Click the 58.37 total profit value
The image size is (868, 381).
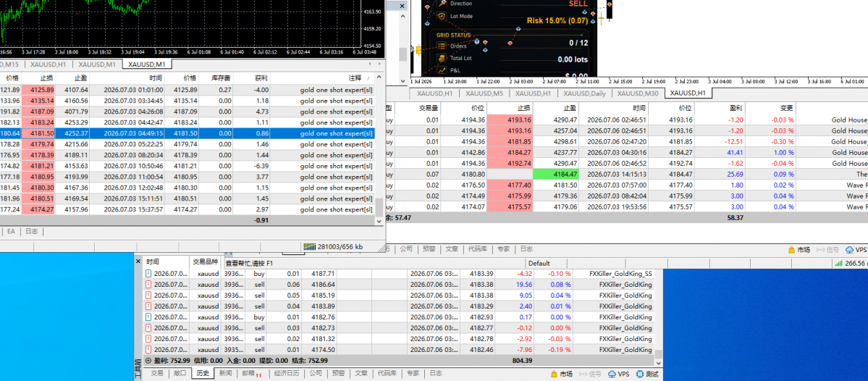734,218
